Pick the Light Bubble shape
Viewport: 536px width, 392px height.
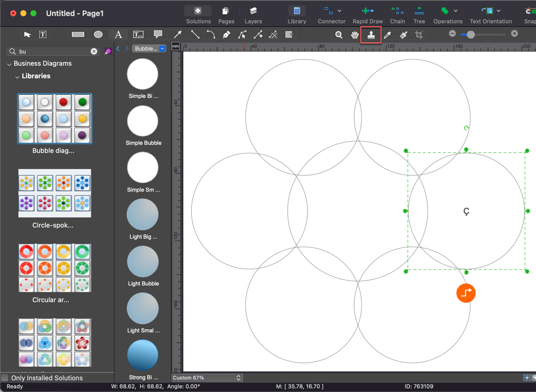[142, 261]
